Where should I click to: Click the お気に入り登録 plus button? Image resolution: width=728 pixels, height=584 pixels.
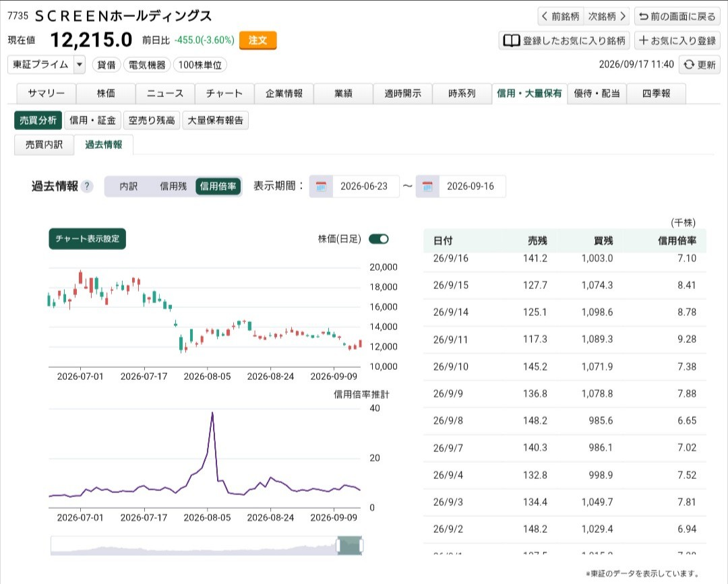click(x=677, y=41)
